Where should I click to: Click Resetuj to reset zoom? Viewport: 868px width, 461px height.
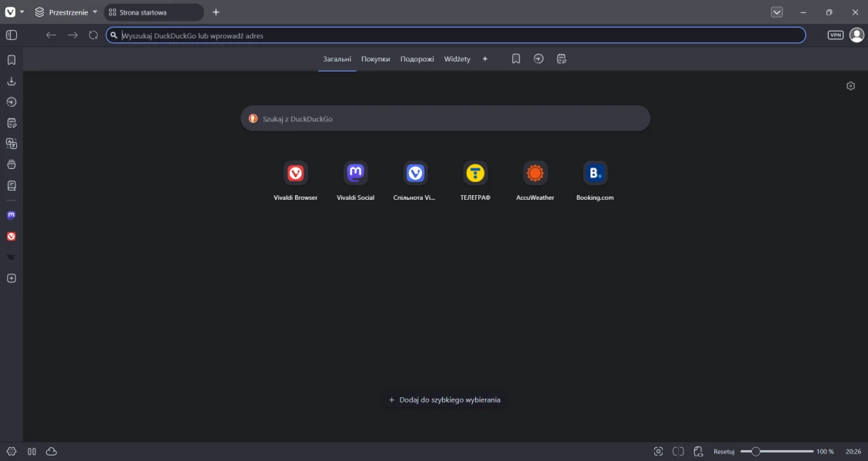click(x=723, y=452)
